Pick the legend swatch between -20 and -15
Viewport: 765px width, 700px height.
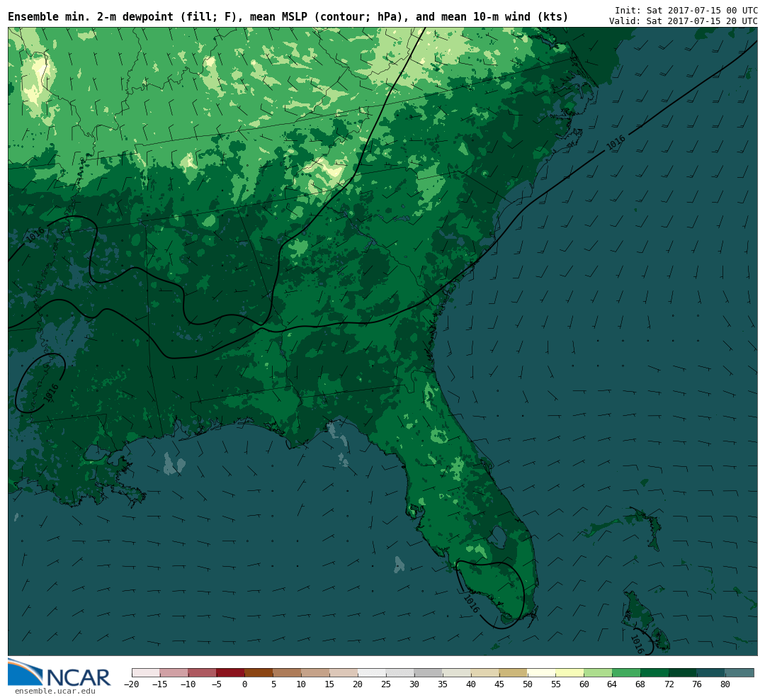click(x=146, y=672)
